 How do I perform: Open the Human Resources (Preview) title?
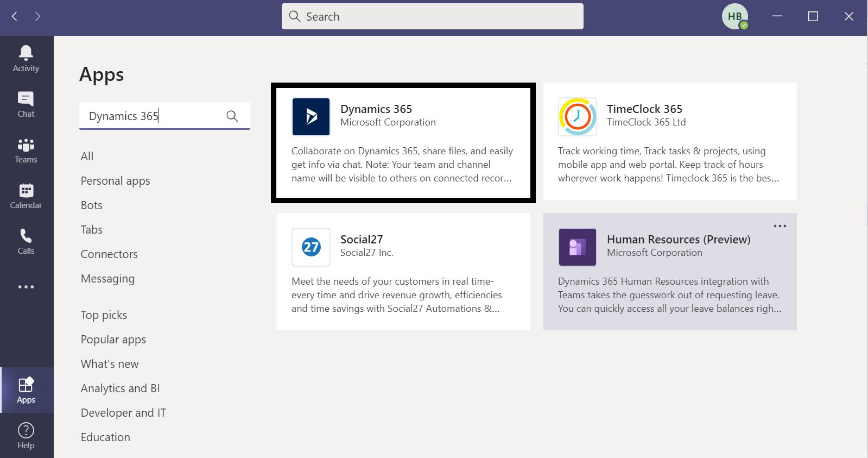pos(679,240)
